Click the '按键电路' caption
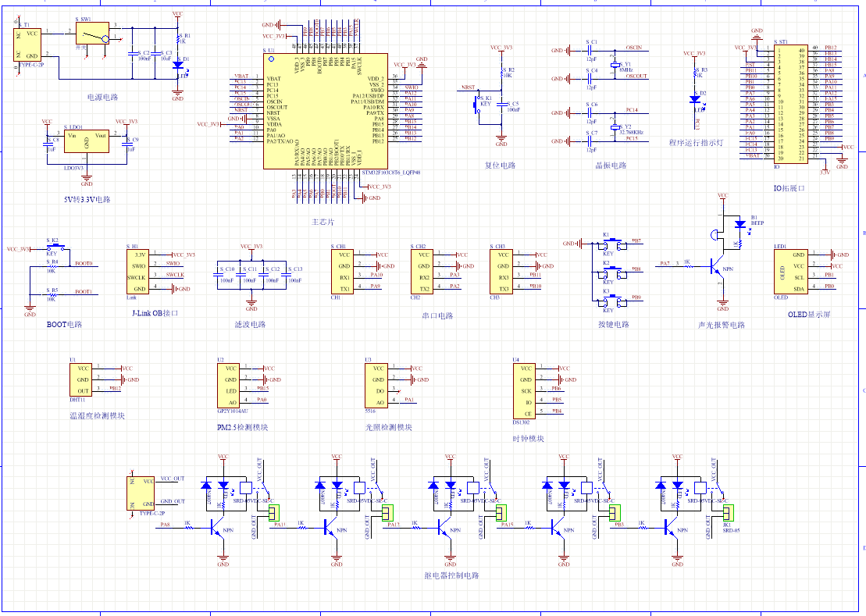 614,325
